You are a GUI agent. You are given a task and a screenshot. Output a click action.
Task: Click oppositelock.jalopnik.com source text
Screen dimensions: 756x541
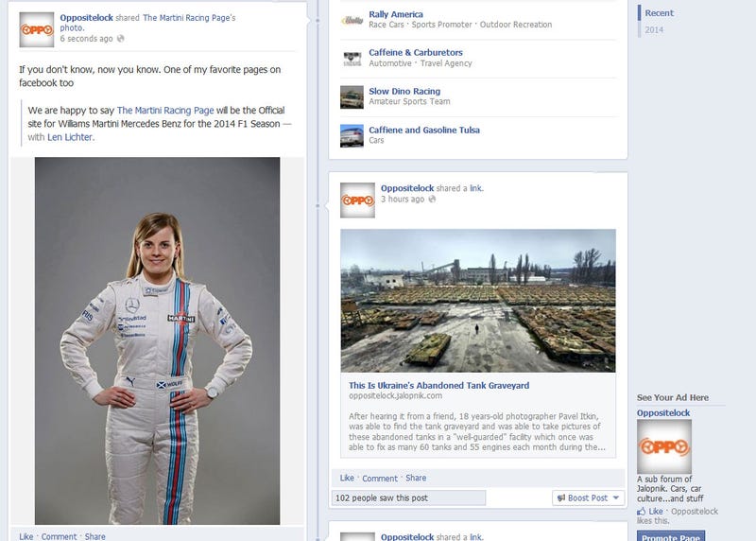(x=395, y=395)
